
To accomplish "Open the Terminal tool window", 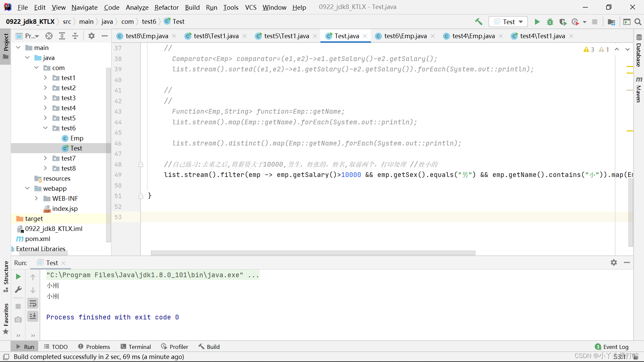I will tap(136, 347).
